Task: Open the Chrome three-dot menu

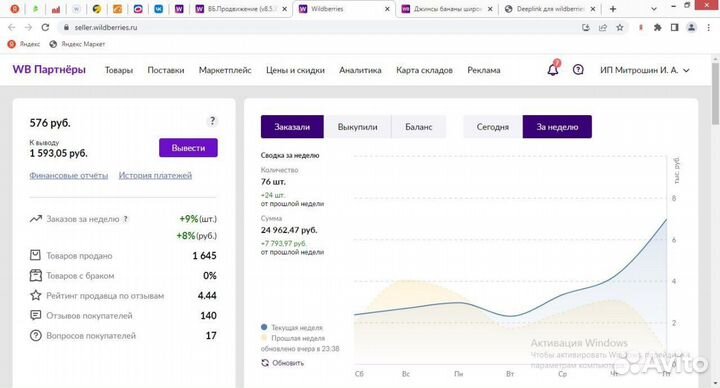Action: click(x=709, y=28)
